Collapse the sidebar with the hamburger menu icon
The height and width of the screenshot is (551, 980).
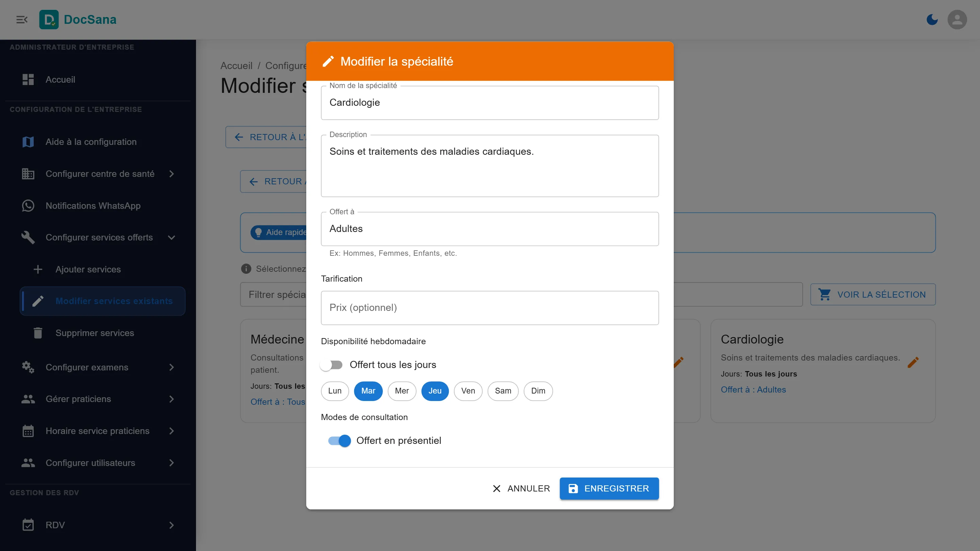coord(22,19)
